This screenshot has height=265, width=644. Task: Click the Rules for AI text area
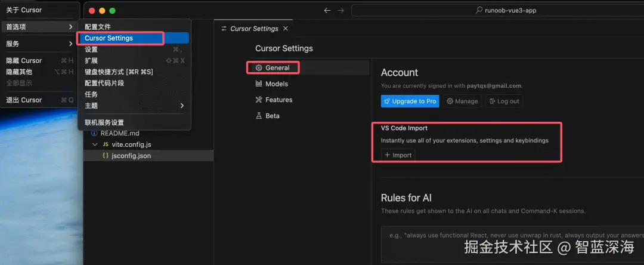point(512,244)
